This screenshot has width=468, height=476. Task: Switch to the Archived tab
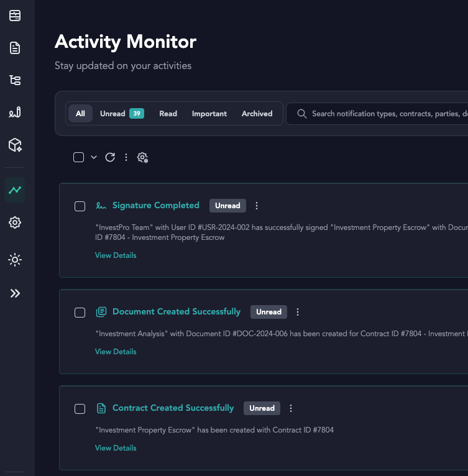257,114
